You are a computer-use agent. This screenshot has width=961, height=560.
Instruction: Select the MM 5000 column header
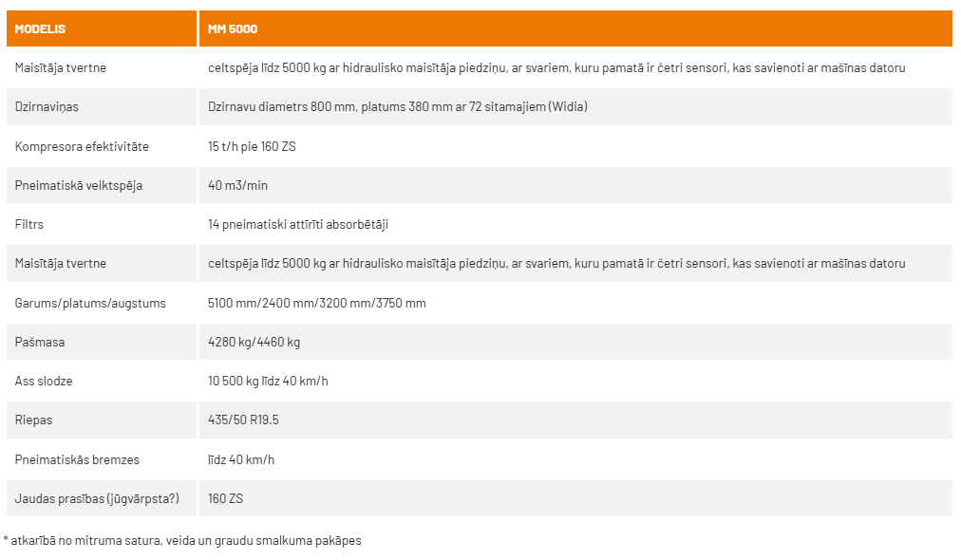point(233,29)
